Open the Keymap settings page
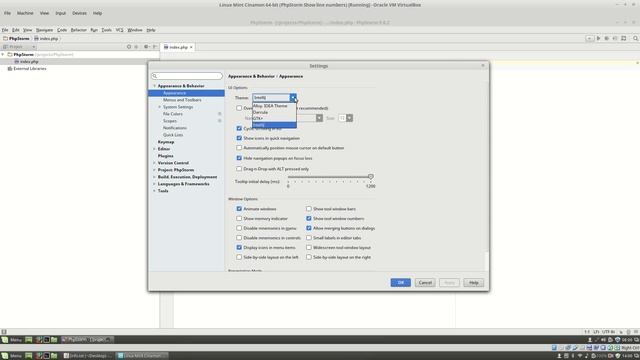The height and width of the screenshot is (360, 640). tap(166, 142)
